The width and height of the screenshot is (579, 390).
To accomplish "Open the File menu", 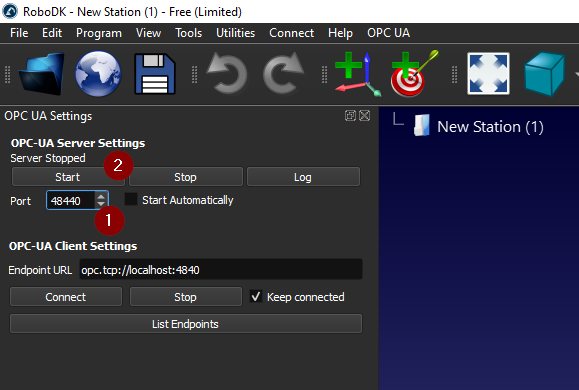I will coord(19,33).
